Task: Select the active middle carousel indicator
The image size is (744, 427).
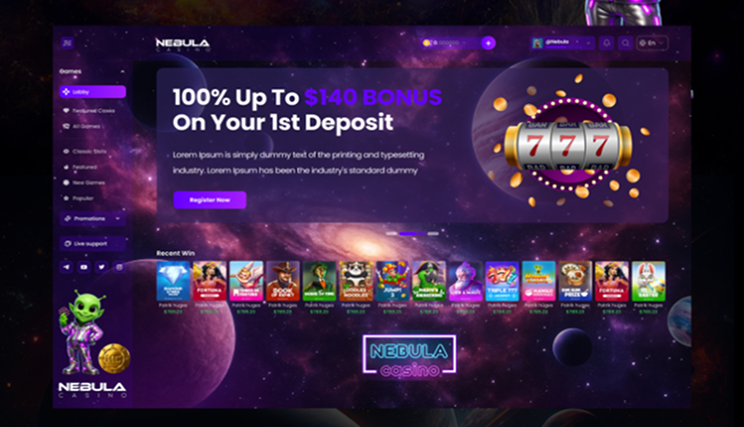Action: (412, 233)
